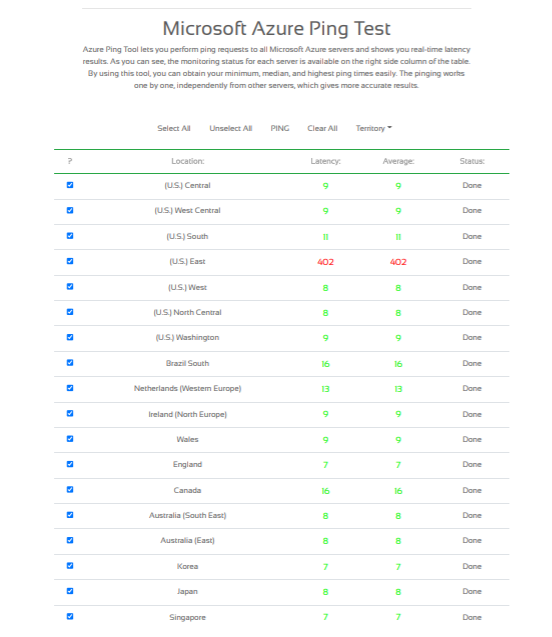Open the Territory dropdown
Screen dimensions: 552x637
(x=374, y=128)
